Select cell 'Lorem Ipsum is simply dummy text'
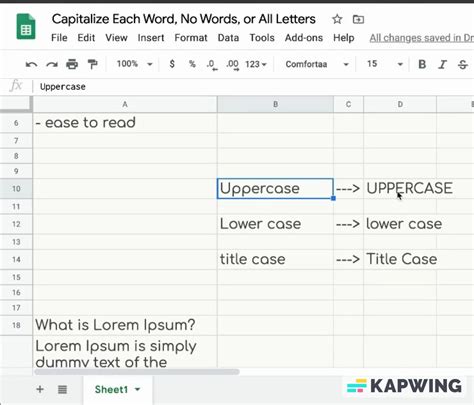474x405 pixels. tap(125, 352)
